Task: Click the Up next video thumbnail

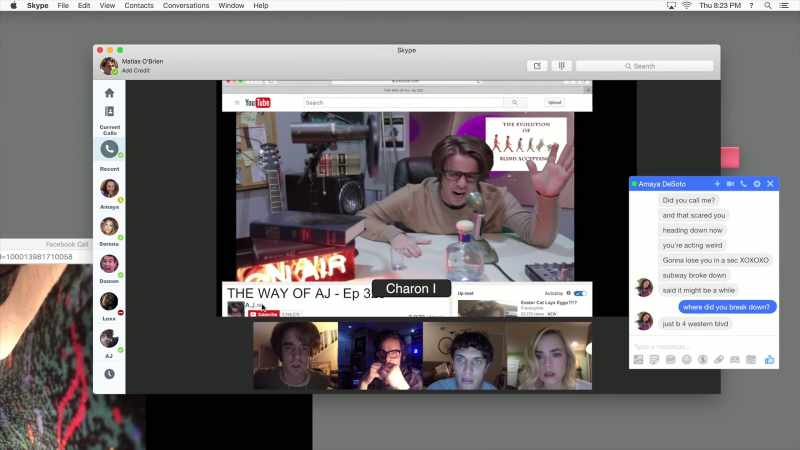Action: click(x=487, y=309)
